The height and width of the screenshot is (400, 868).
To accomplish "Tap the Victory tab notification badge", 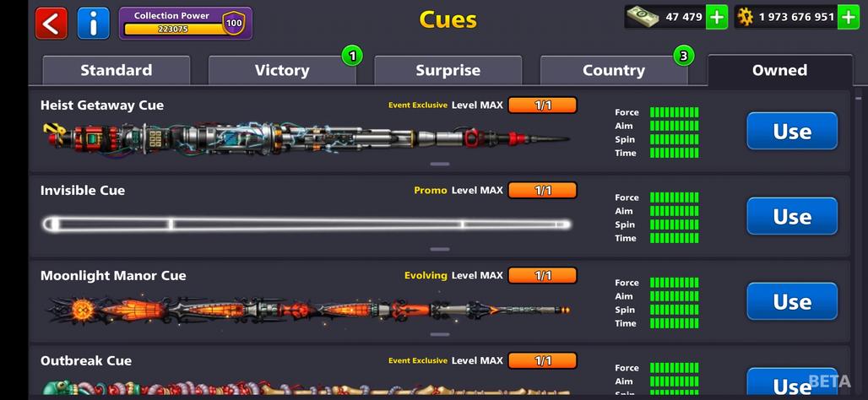I will click(x=352, y=56).
